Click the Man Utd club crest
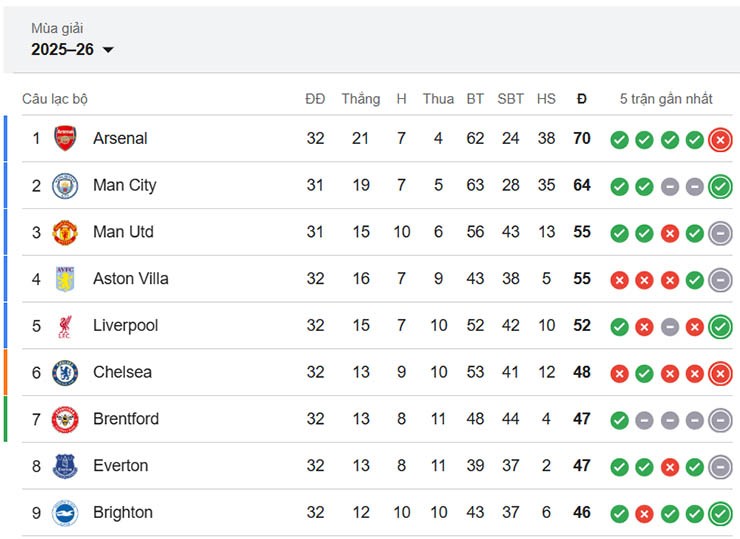 point(65,232)
